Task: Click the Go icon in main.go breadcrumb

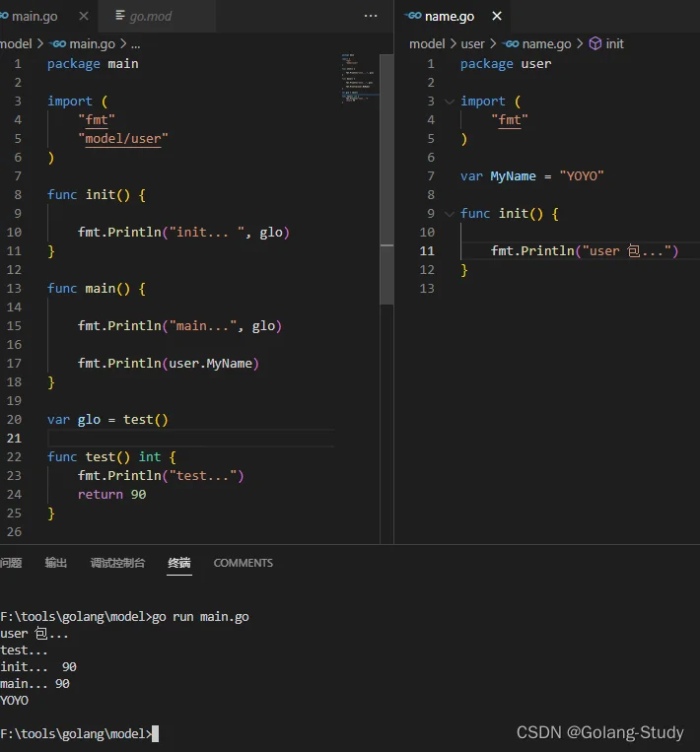Action: (57, 44)
